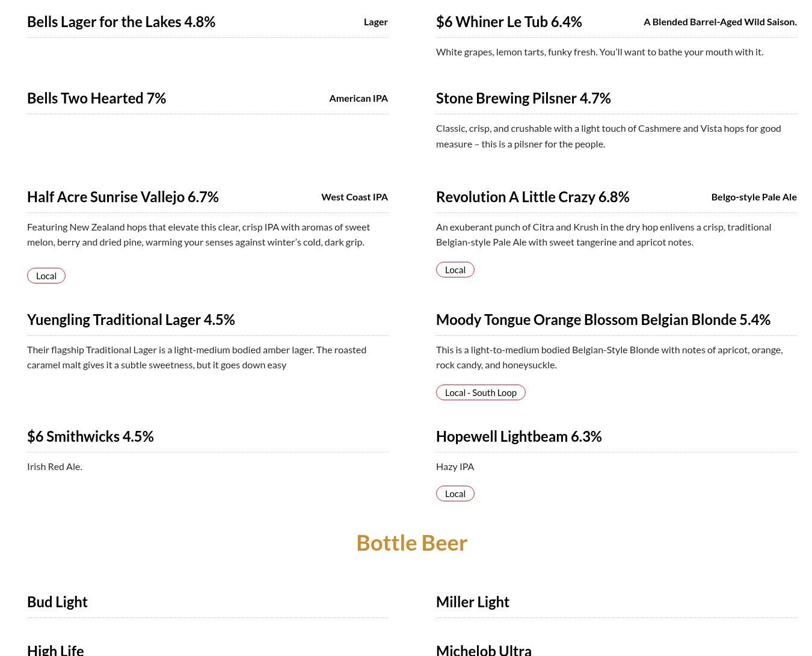
Task: Select Yuengling Traditional Lager 4.5% title
Action: click(x=131, y=320)
